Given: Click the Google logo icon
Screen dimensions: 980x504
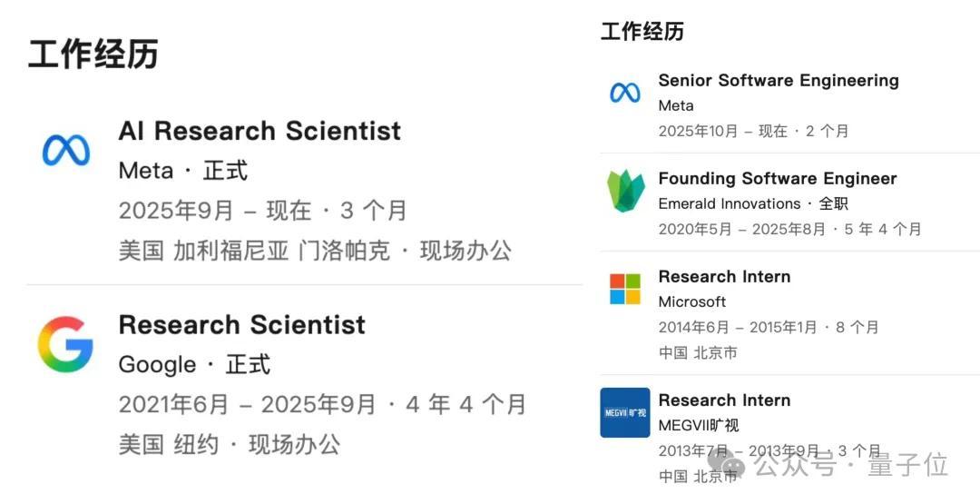Looking at the screenshot, I should pos(65,344).
